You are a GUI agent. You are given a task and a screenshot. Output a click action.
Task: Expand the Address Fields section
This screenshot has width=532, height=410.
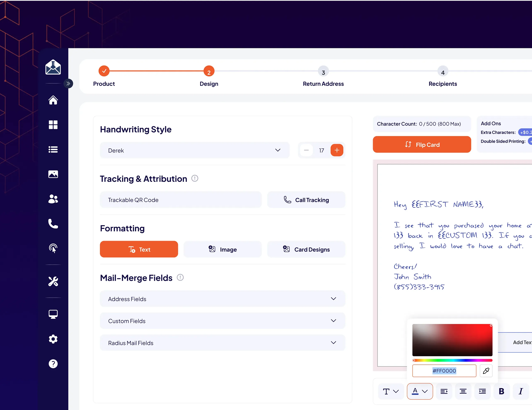point(222,299)
